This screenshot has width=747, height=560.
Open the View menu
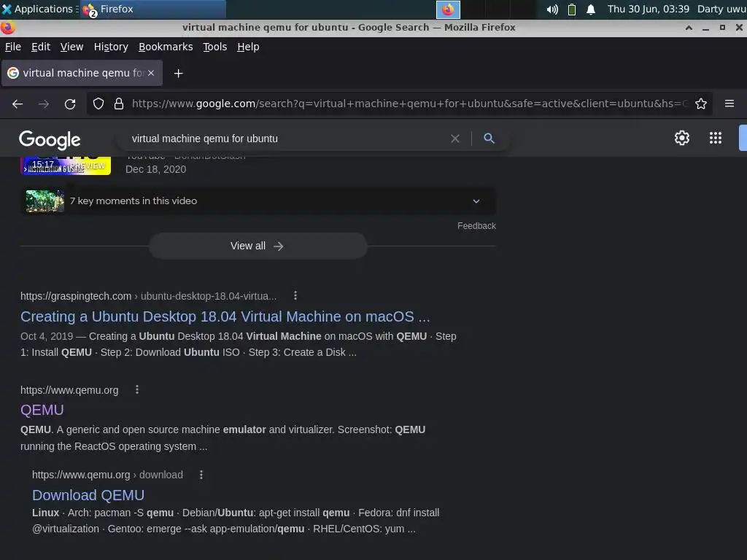click(x=72, y=47)
